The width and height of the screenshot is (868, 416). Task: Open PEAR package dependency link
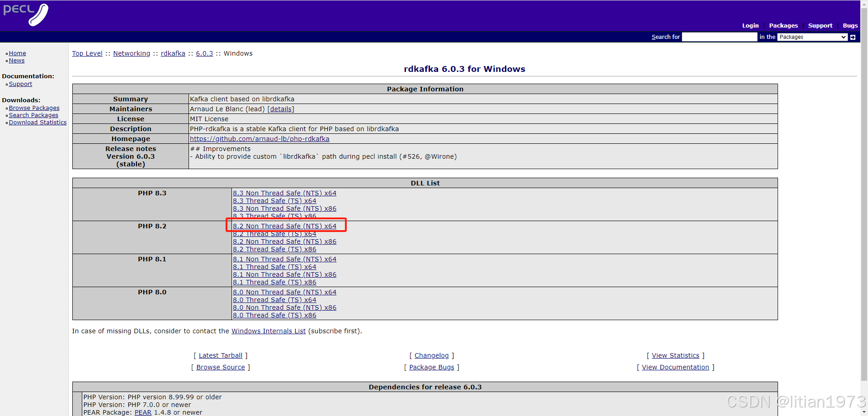(x=143, y=412)
